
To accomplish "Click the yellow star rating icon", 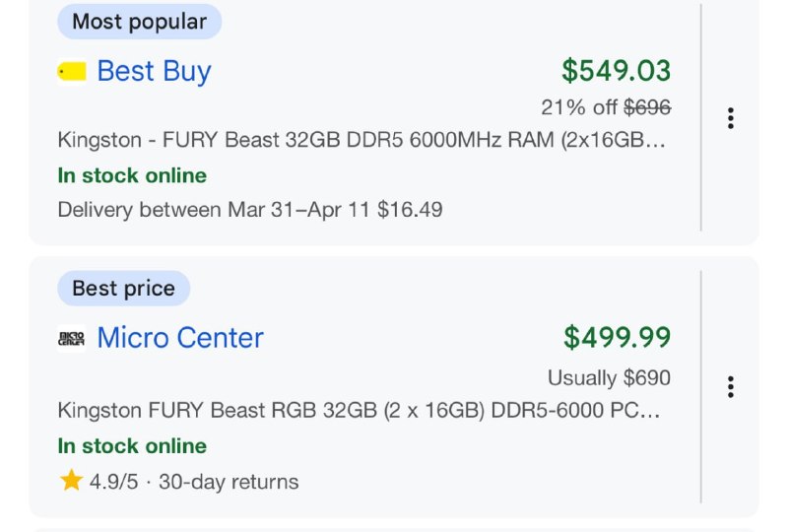I will (x=71, y=481).
